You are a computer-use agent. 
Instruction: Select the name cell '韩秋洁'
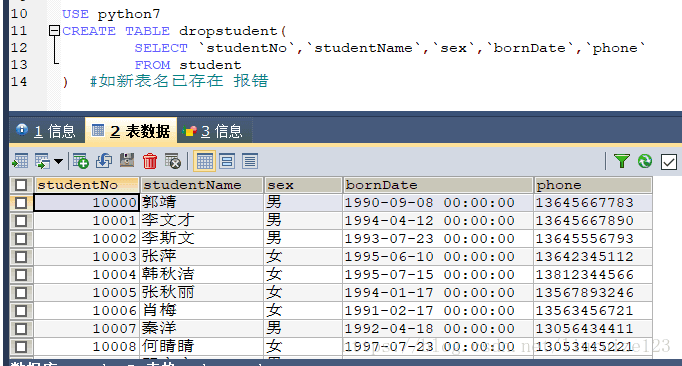click(x=202, y=275)
